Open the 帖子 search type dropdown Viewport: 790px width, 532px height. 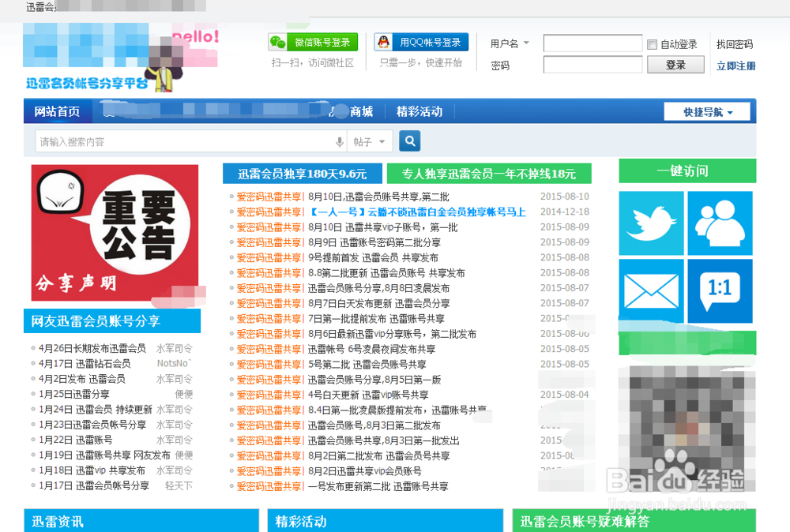(369, 142)
